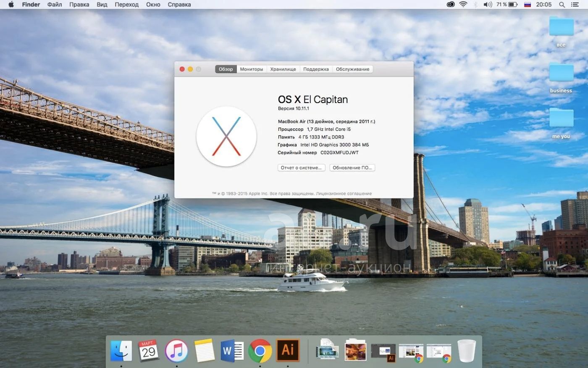Open Google Chrome in the Dock
The height and width of the screenshot is (368, 588).
[x=260, y=351]
